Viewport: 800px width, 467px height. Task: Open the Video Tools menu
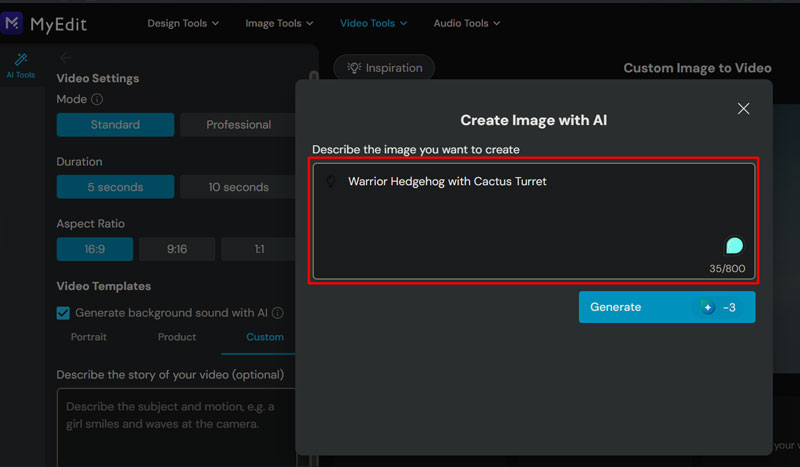tap(374, 23)
